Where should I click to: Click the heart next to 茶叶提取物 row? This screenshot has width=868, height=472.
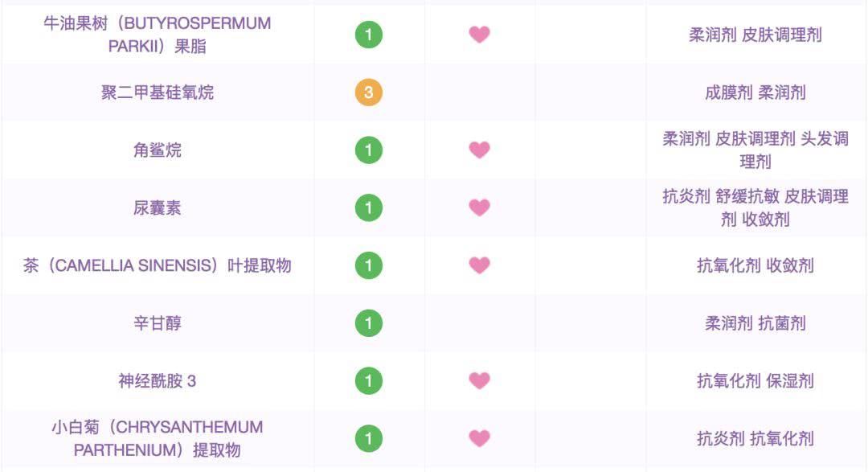(479, 265)
